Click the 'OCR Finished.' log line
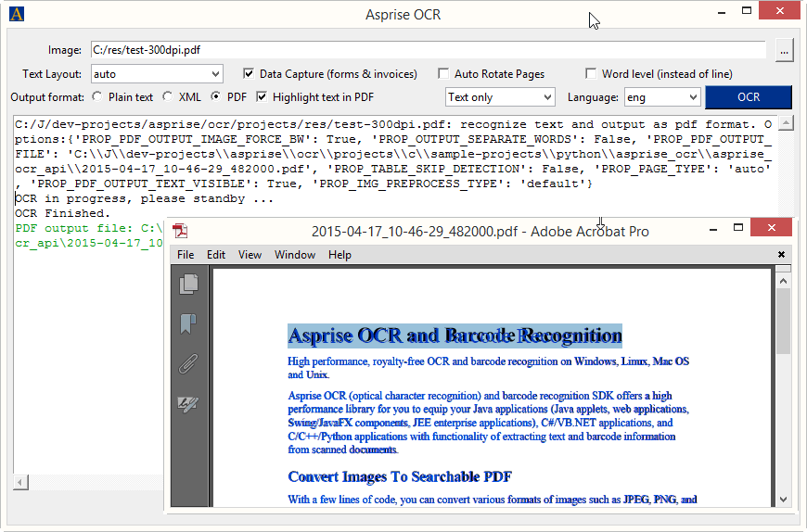807x532 pixels. (x=63, y=213)
